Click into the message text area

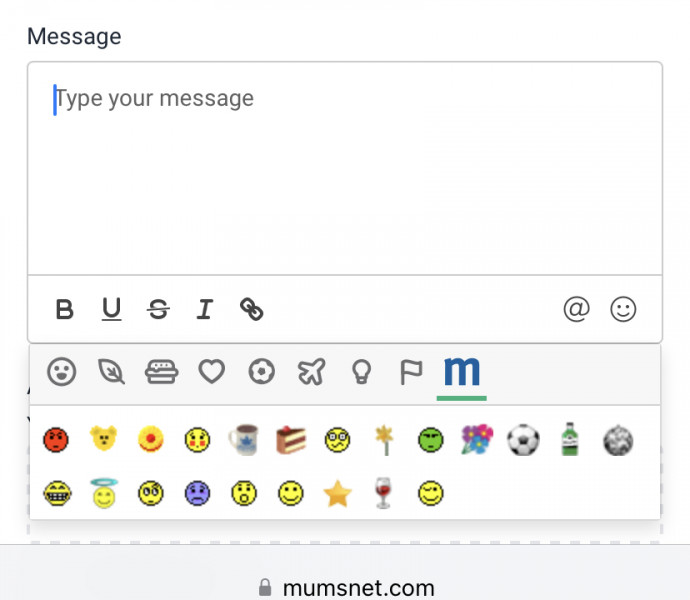[x=345, y=170]
